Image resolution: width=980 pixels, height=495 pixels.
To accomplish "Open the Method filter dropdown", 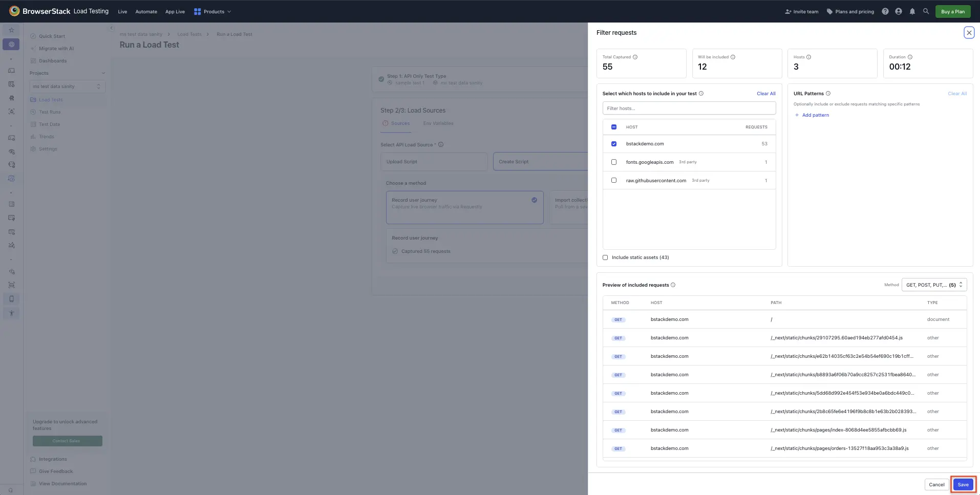I will point(934,285).
